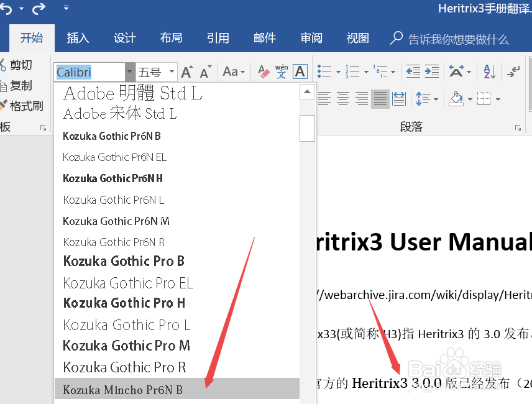Click the Clear Formatting eraser icon
The width and height of the screenshot is (532, 404).
tap(264, 71)
